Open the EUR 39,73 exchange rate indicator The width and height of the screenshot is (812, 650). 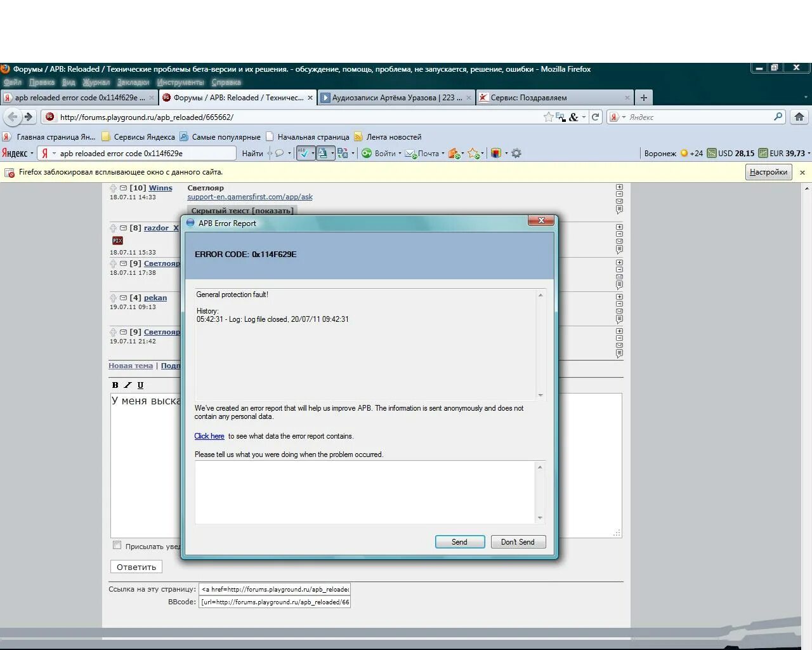782,153
